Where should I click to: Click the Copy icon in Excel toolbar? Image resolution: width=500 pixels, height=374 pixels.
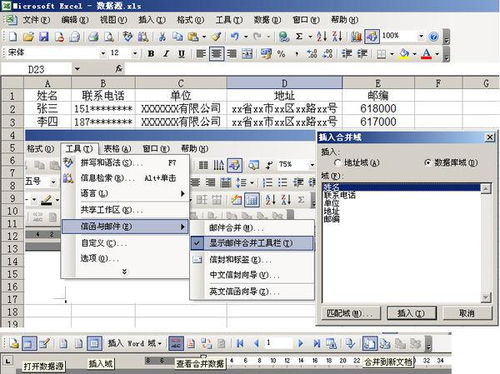click(x=178, y=36)
